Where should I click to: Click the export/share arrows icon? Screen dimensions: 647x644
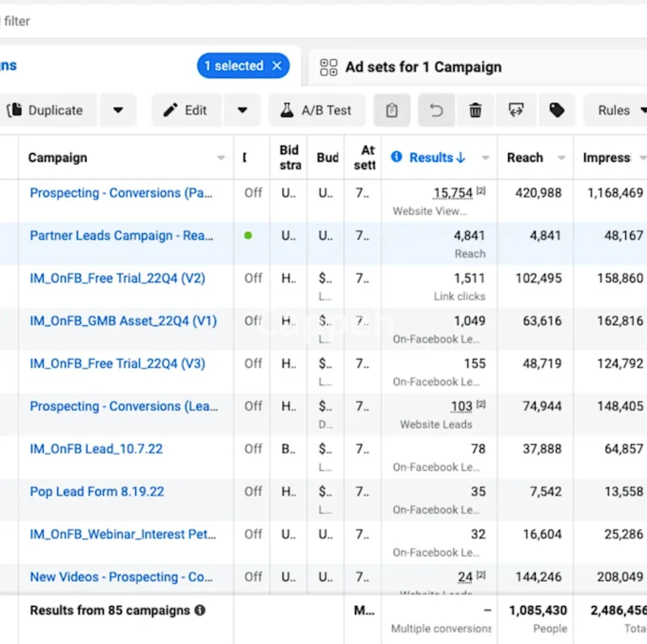516,110
